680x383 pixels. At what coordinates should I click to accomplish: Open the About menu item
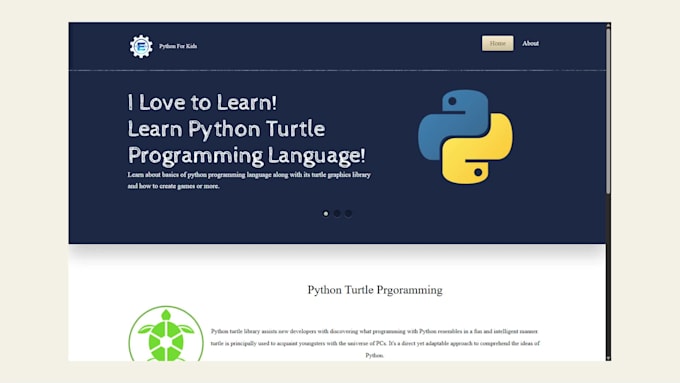(530, 43)
